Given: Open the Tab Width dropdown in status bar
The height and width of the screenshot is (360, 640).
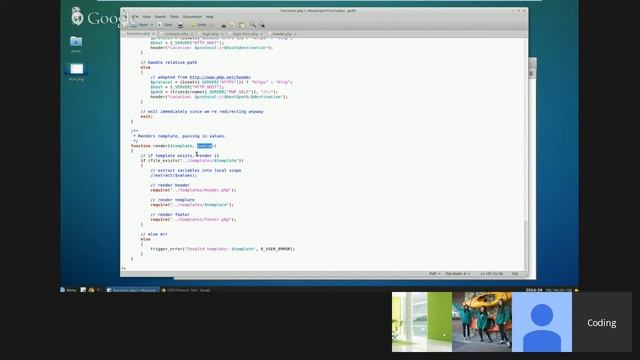Looking at the screenshot, I should pos(458,273).
